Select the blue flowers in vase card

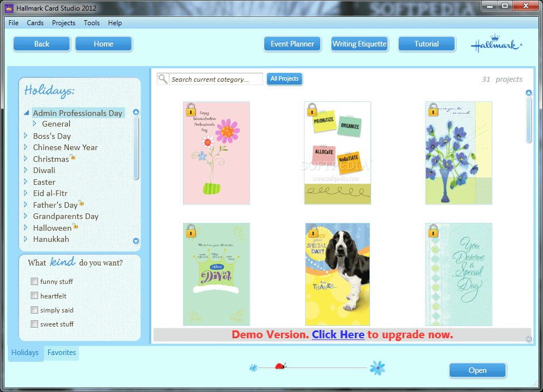click(459, 153)
